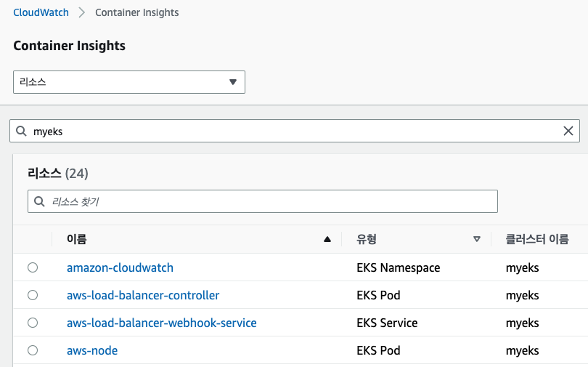The width and height of the screenshot is (588, 367).
Task: Open the amazon-cloudwatch resource link
Action: pyautogui.click(x=120, y=267)
